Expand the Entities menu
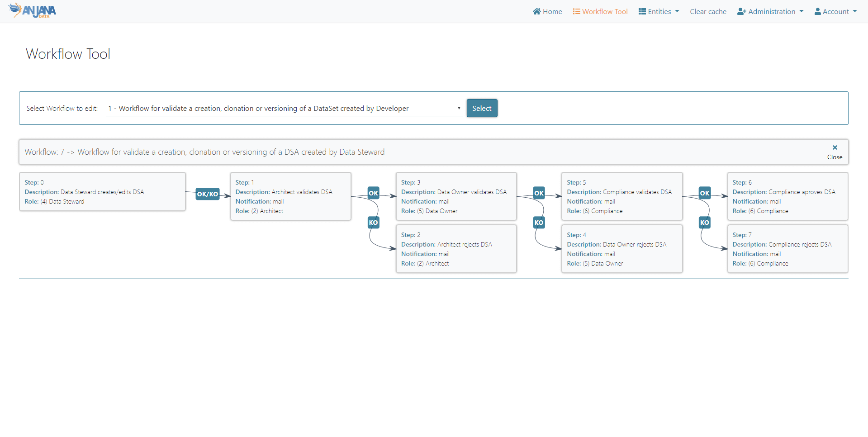Image resolution: width=868 pixels, height=437 pixels. (659, 12)
